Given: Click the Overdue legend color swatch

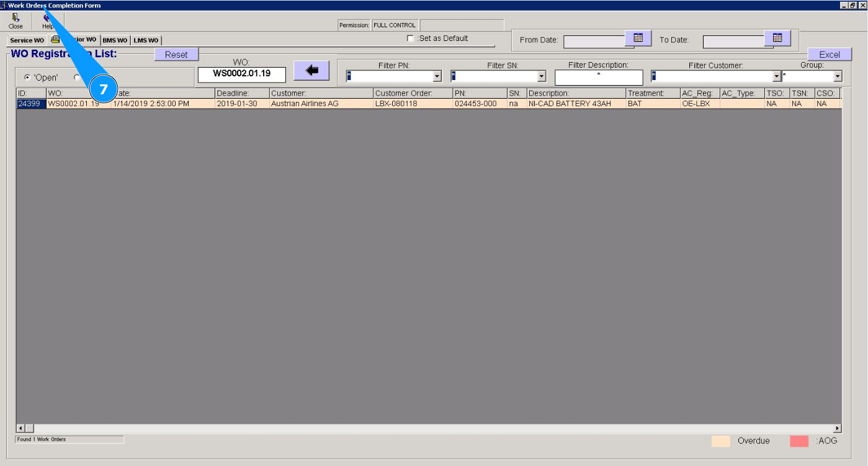Looking at the screenshot, I should click(x=721, y=441).
